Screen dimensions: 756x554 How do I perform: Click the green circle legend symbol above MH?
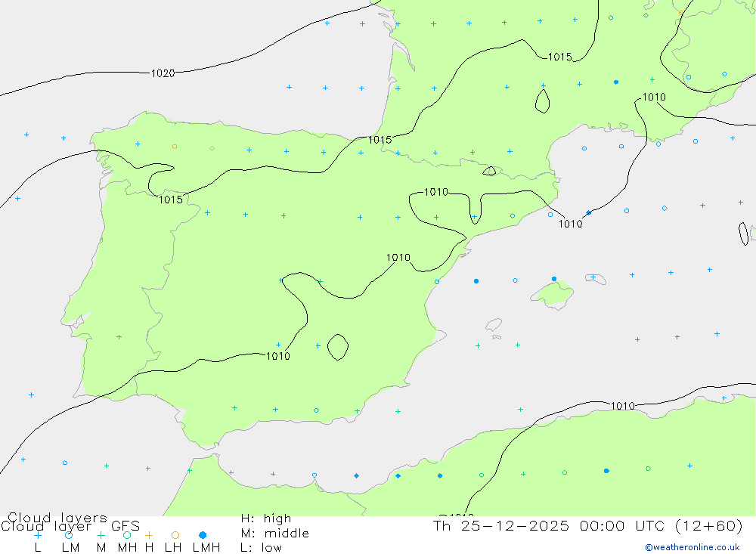point(127,535)
